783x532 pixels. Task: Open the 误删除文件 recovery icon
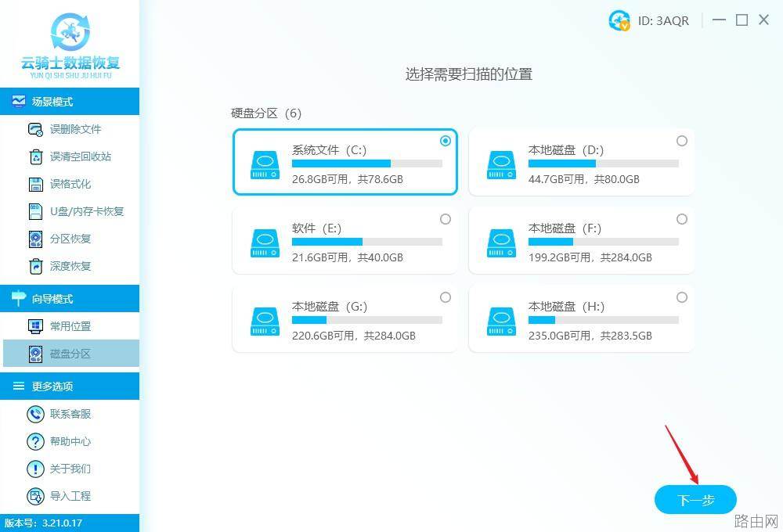coord(35,130)
